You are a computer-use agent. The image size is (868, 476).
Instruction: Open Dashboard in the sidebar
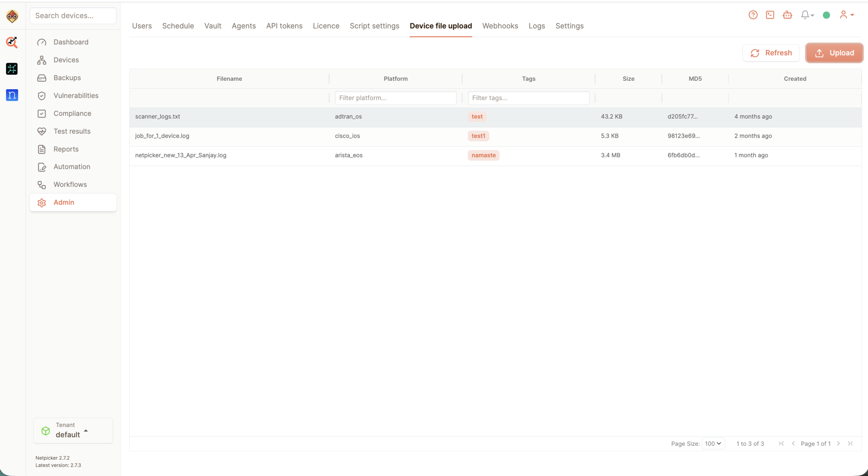pyautogui.click(x=73, y=42)
